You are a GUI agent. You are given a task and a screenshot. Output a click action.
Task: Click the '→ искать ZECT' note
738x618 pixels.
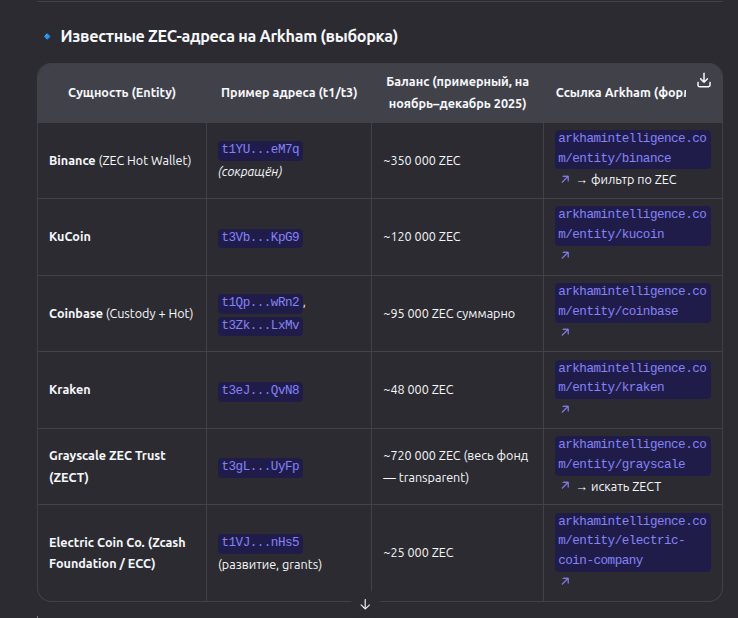[x=619, y=487]
